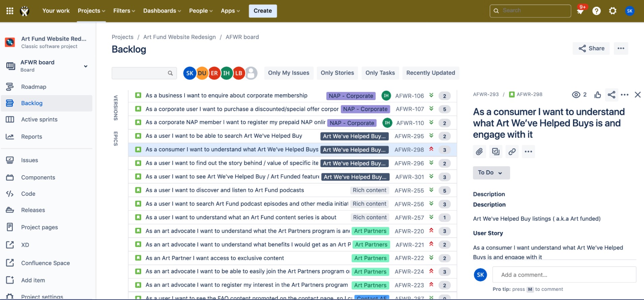Toggle the Only Tasks quick filter
Image resolution: width=644 pixels, height=300 pixels.
380,73
